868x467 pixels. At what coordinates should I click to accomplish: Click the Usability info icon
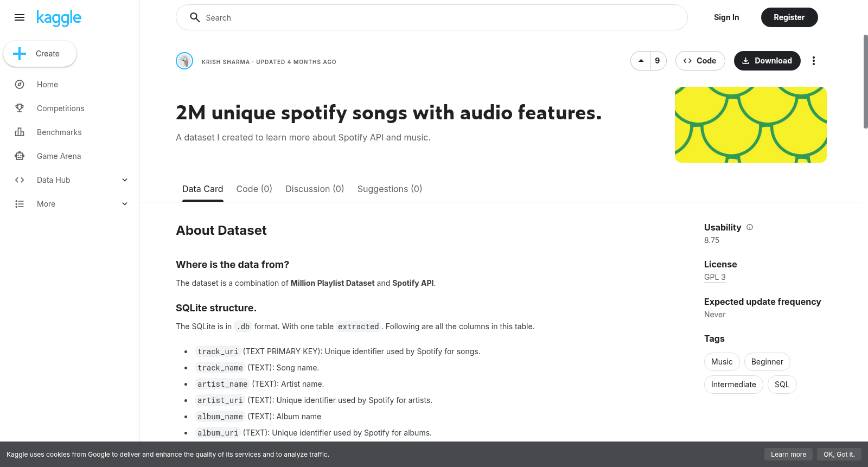click(x=750, y=227)
